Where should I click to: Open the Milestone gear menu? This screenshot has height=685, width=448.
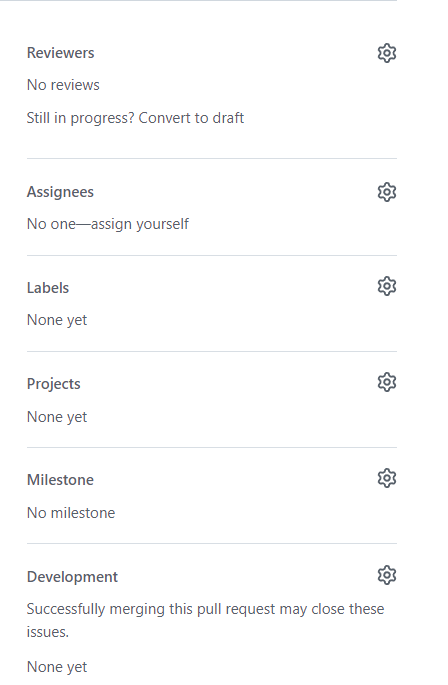point(387,478)
